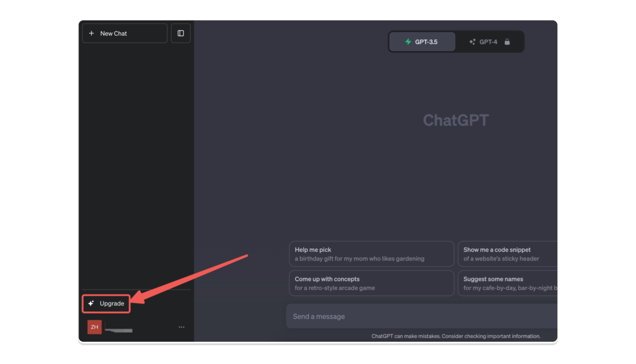Click the ZH user avatar
The height and width of the screenshot is (364, 636).
(94, 327)
